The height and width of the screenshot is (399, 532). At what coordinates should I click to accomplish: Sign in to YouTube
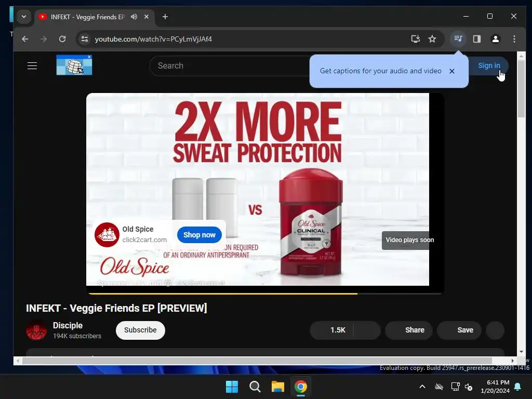click(x=489, y=65)
